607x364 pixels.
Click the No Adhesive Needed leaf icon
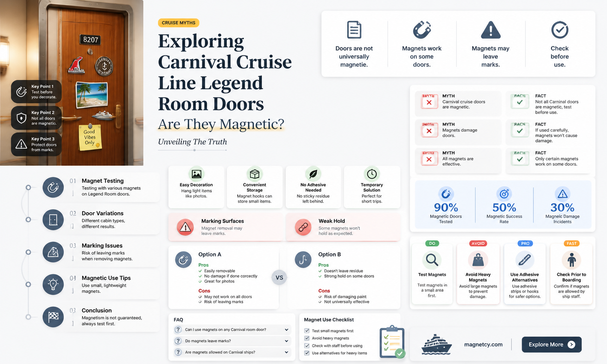point(313,174)
